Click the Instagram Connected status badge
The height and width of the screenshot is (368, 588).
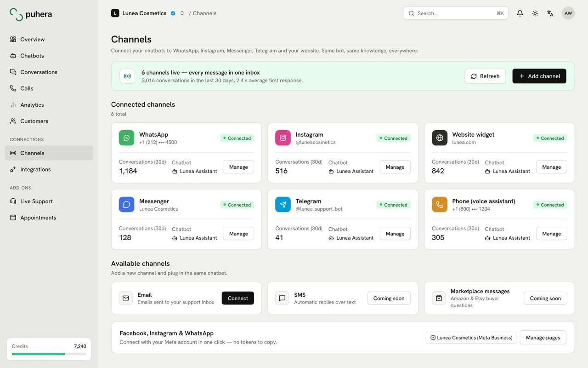click(393, 138)
